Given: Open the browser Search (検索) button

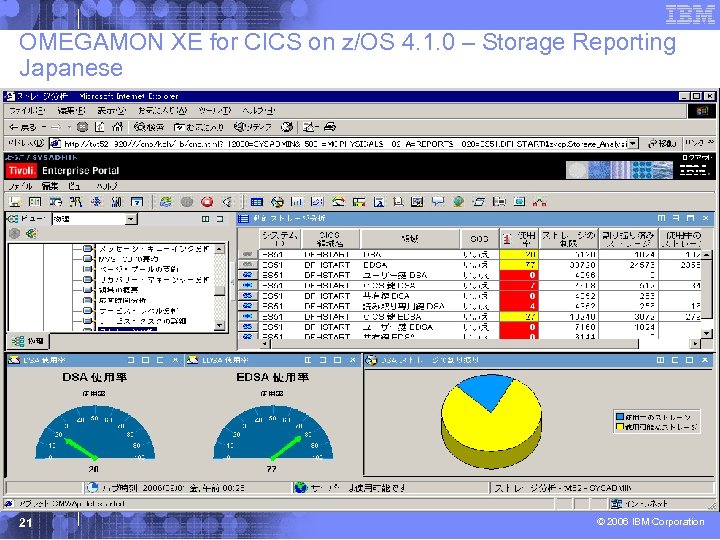Looking at the screenshot, I should click(x=149, y=127).
